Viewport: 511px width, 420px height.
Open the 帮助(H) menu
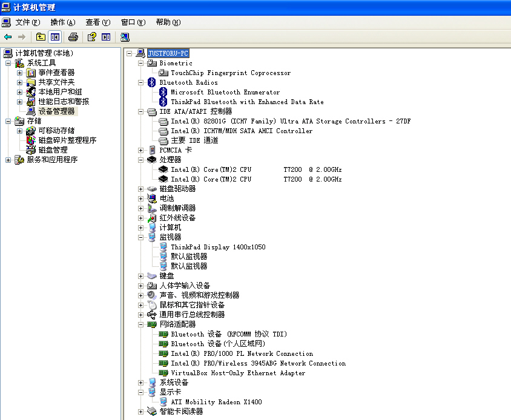tap(168, 22)
